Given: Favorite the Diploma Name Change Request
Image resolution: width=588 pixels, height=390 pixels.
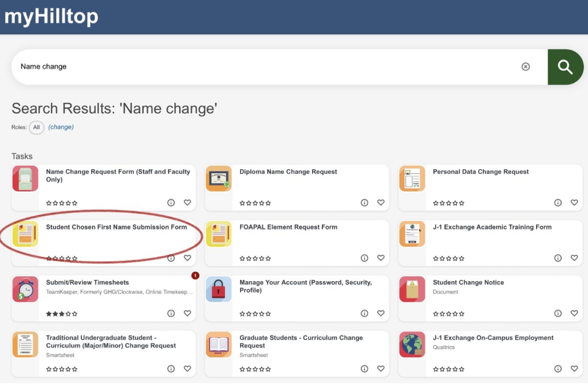Looking at the screenshot, I should pos(381,202).
